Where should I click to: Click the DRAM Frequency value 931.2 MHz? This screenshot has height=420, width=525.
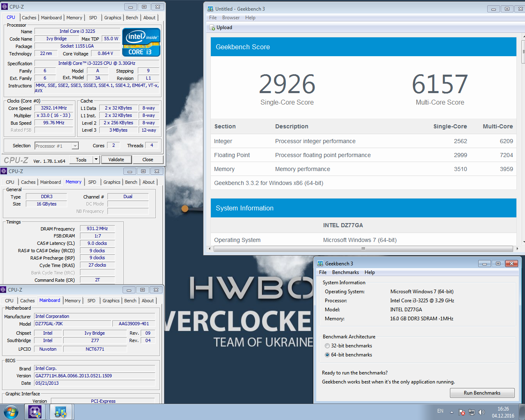click(x=97, y=229)
